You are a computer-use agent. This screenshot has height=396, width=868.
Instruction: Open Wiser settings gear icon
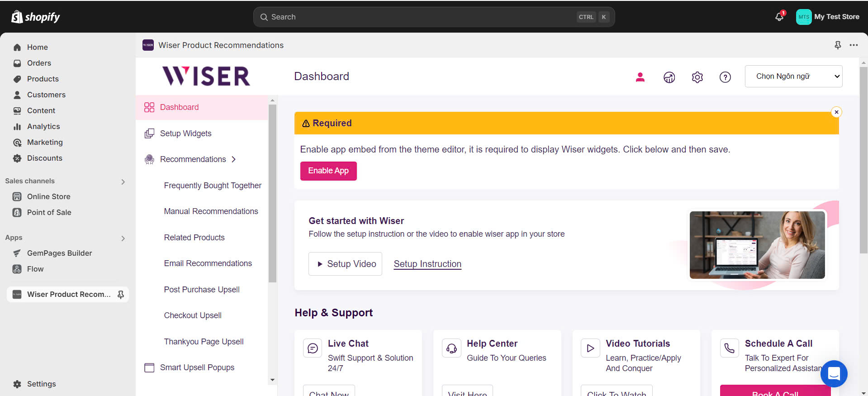[x=697, y=77]
